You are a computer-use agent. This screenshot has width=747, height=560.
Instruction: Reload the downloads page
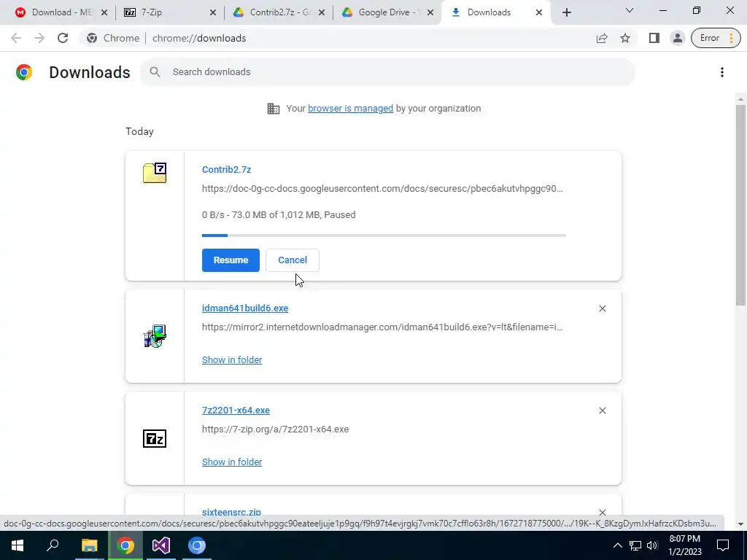click(x=63, y=38)
